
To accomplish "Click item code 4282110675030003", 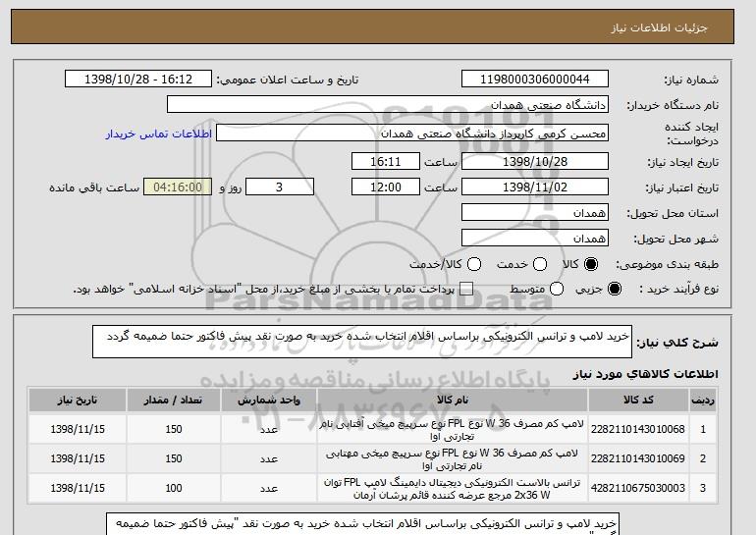I will coord(638,488).
